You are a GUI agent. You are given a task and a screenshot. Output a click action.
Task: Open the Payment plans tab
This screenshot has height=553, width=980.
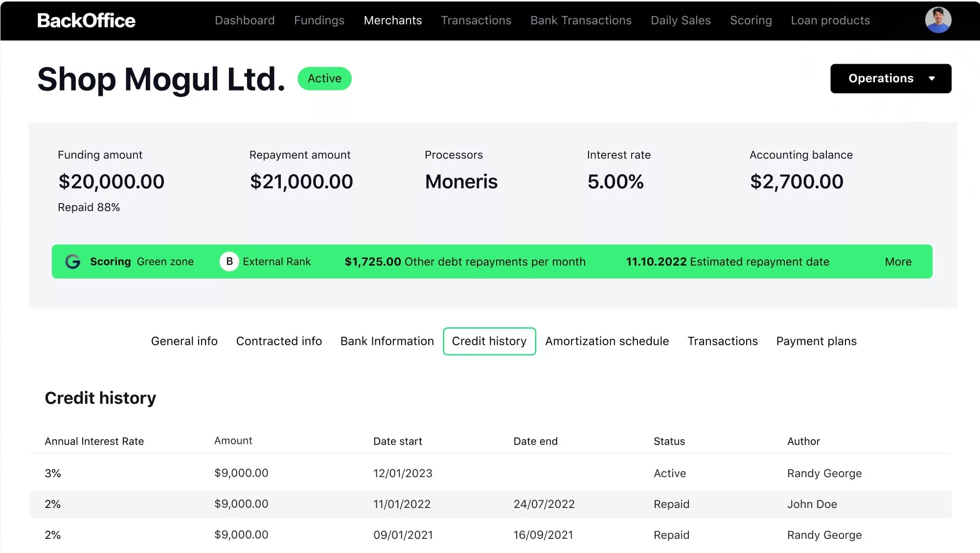816,341
